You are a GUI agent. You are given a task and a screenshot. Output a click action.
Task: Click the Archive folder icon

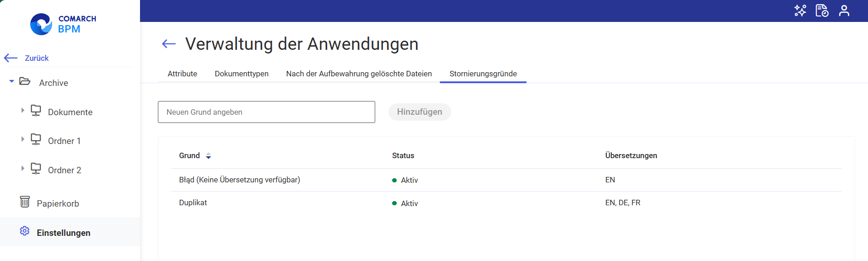pyautogui.click(x=25, y=81)
